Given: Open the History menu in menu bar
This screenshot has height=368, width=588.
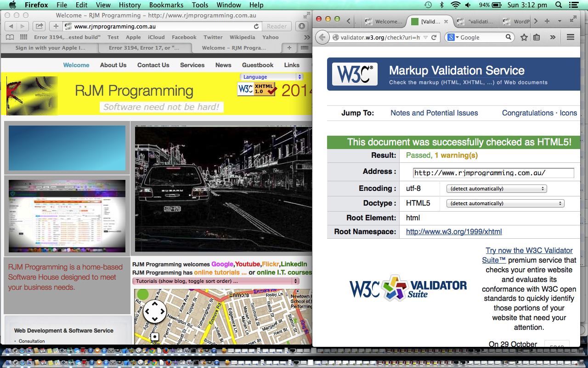Looking at the screenshot, I should (x=130, y=5).
